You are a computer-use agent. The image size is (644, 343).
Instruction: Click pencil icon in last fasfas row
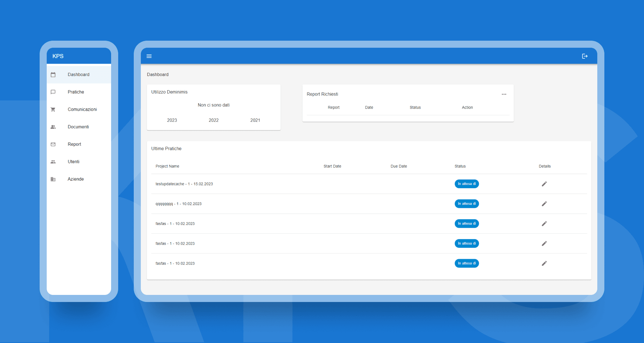point(544,263)
